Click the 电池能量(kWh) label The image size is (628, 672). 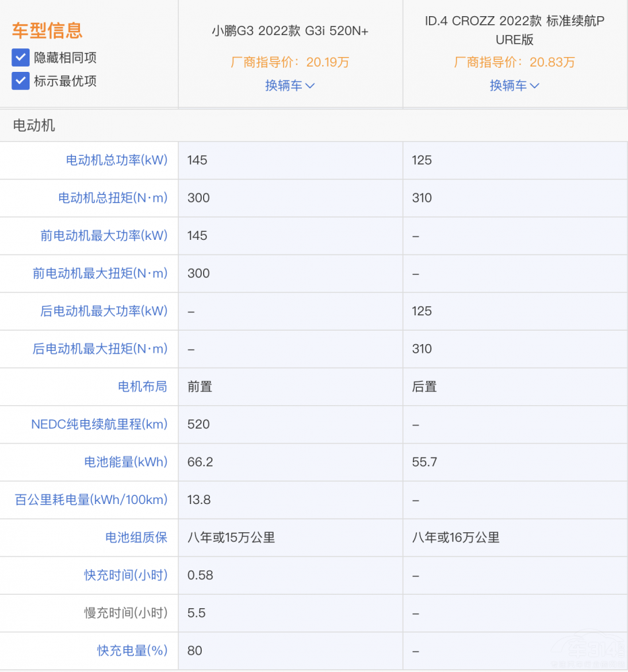click(125, 462)
